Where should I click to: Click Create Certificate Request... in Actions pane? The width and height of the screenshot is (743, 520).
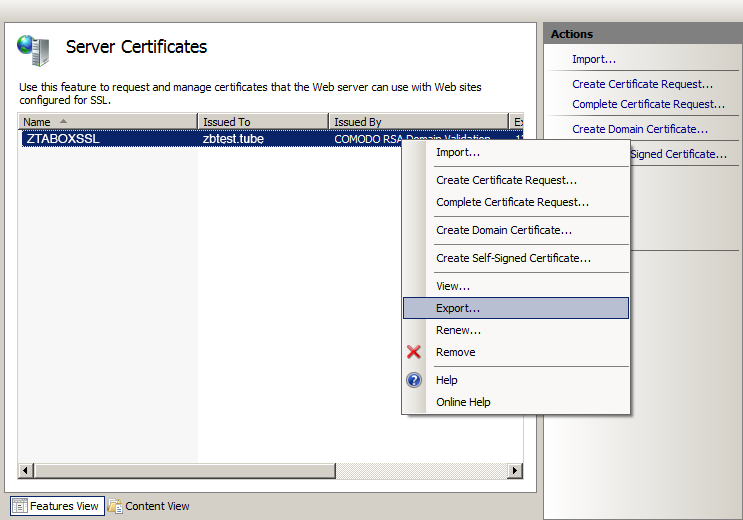coord(642,84)
